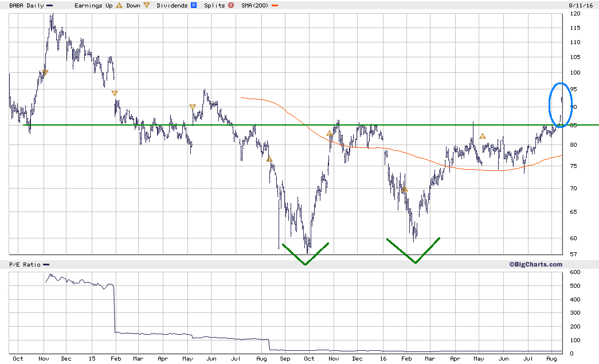This screenshot has width=599, height=364.
Task: Select the earnings down marker at November 2014
Action: pos(45,72)
